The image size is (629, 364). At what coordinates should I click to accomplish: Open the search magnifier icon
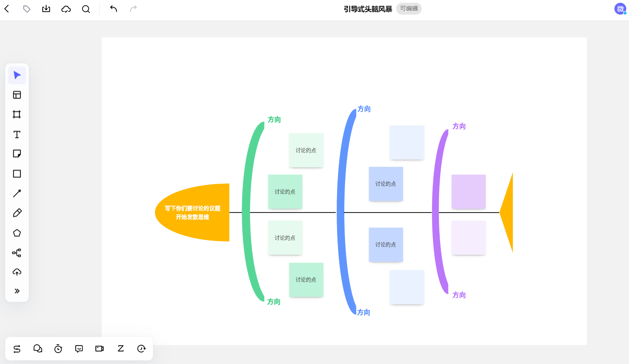[x=86, y=9]
